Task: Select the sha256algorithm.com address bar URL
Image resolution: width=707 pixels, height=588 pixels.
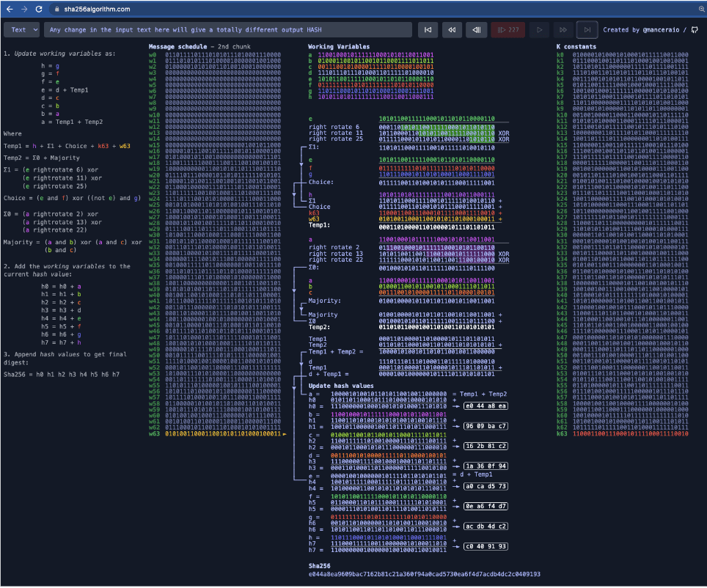Action: pyautogui.click(x=97, y=9)
